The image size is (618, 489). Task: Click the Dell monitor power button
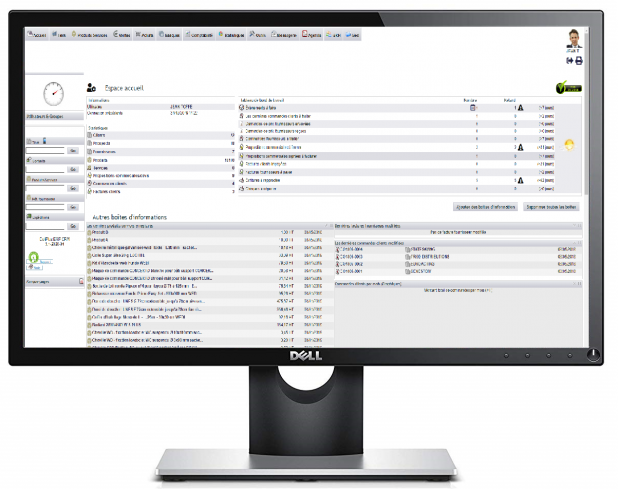click(593, 355)
